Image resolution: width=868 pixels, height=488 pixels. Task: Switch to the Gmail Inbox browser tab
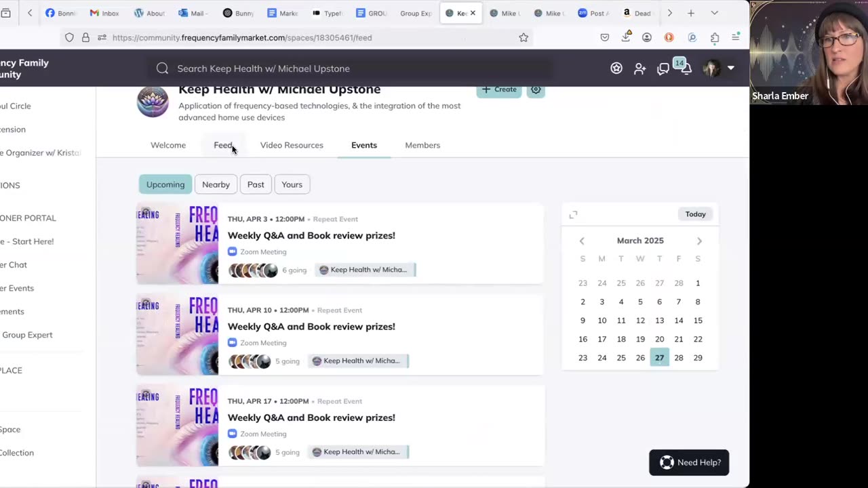[x=104, y=13]
